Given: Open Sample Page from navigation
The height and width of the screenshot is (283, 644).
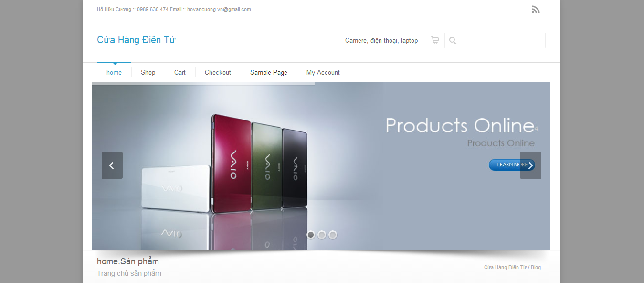Looking at the screenshot, I should (269, 72).
